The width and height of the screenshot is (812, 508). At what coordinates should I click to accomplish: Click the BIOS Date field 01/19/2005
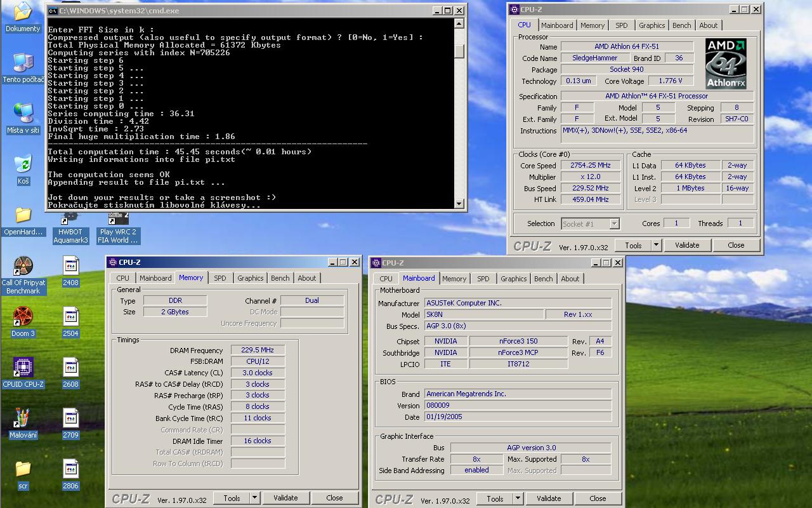point(518,417)
